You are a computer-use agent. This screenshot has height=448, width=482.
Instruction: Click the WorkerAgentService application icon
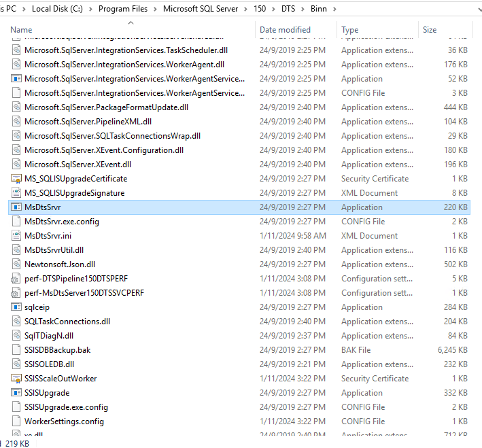pyautogui.click(x=16, y=79)
